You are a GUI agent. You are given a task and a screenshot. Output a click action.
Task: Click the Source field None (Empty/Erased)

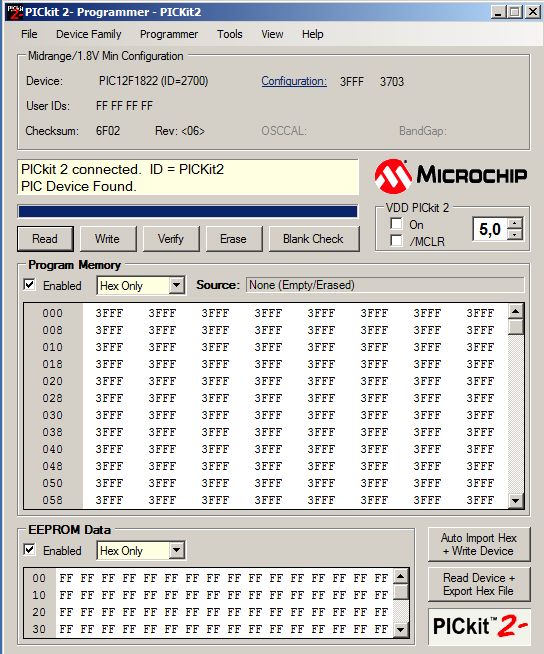click(x=385, y=285)
